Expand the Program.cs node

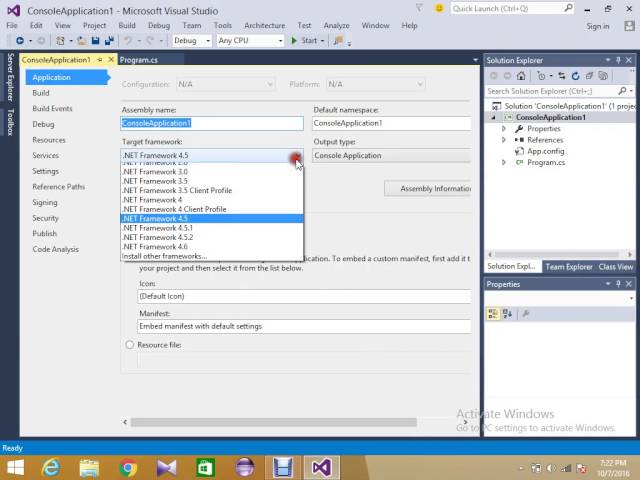tap(504, 162)
